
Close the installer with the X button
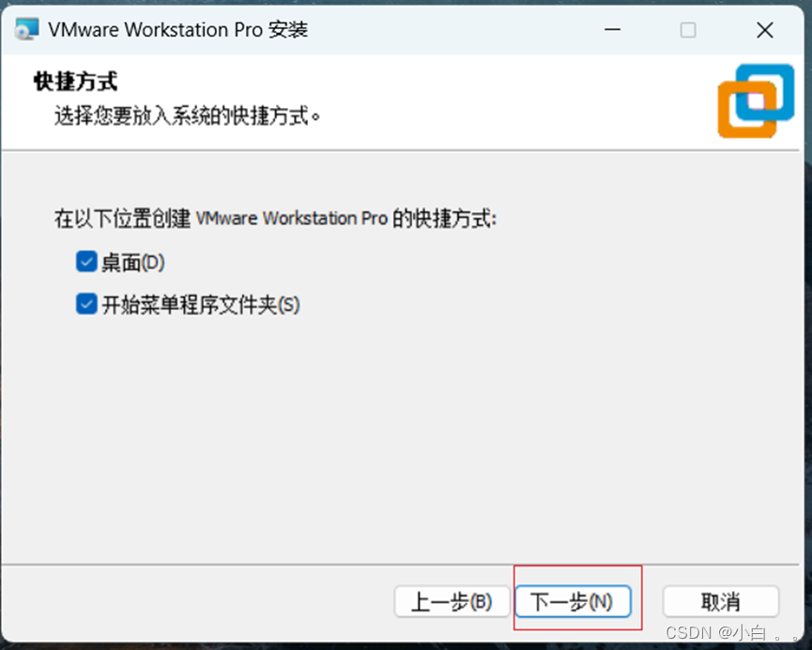pos(764,29)
